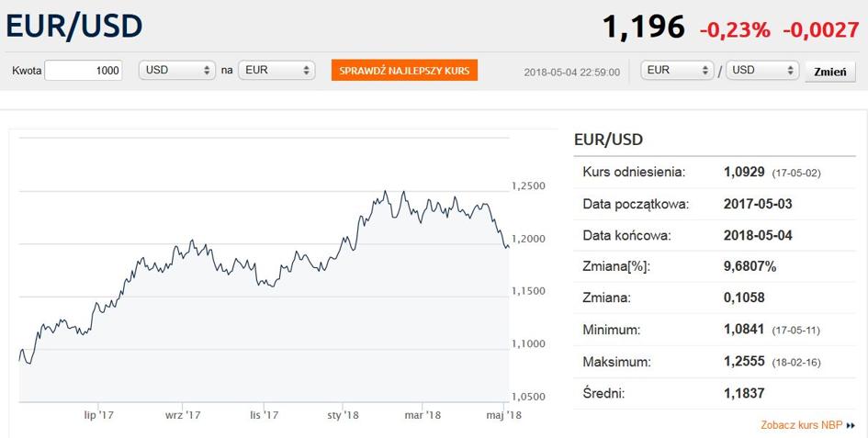This screenshot has width=868, height=438.
Task: Click the chart x-axis label wrz '17
Action: pyautogui.click(x=183, y=415)
